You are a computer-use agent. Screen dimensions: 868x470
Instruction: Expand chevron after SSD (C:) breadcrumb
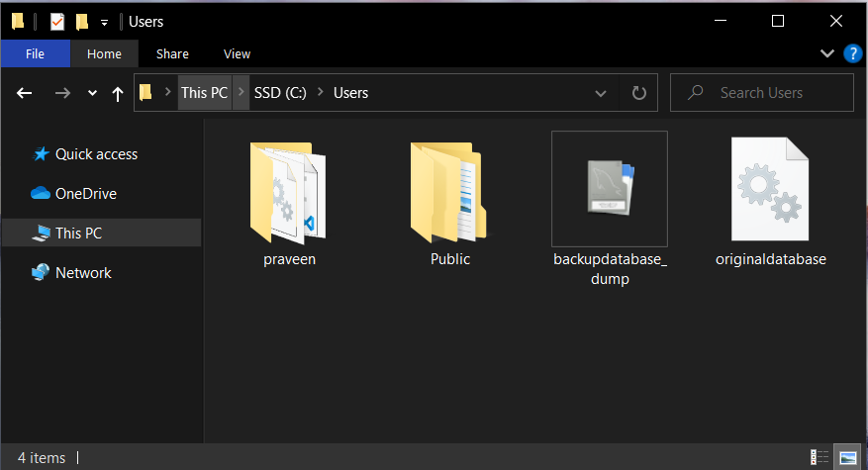pyautogui.click(x=320, y=92)
